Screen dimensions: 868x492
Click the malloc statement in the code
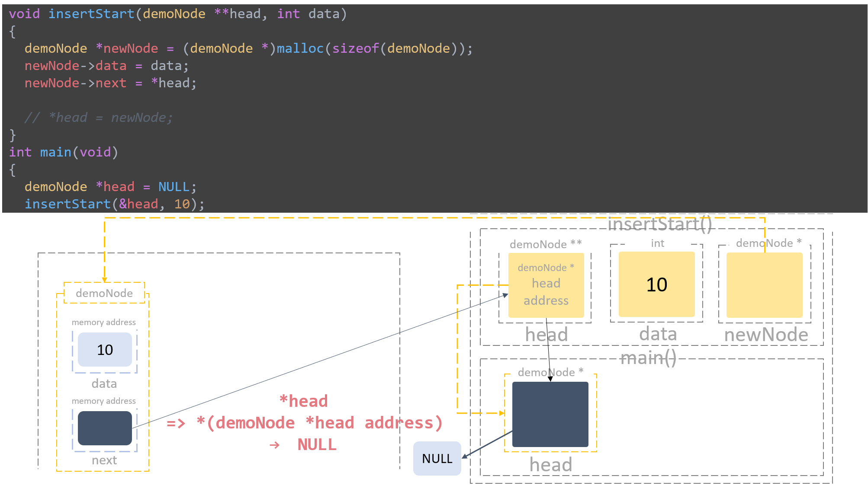[249, 48]
